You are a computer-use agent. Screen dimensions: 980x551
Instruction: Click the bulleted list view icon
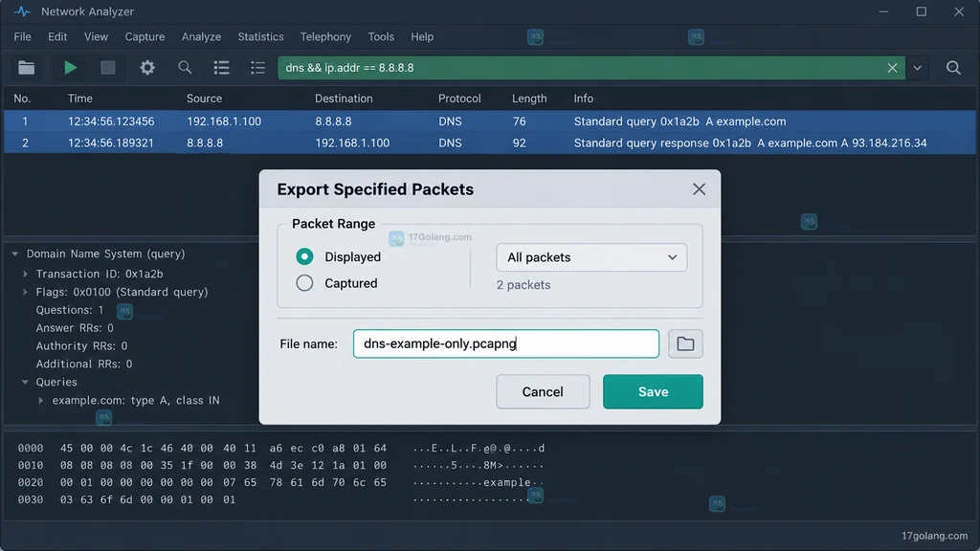(221, 68)
